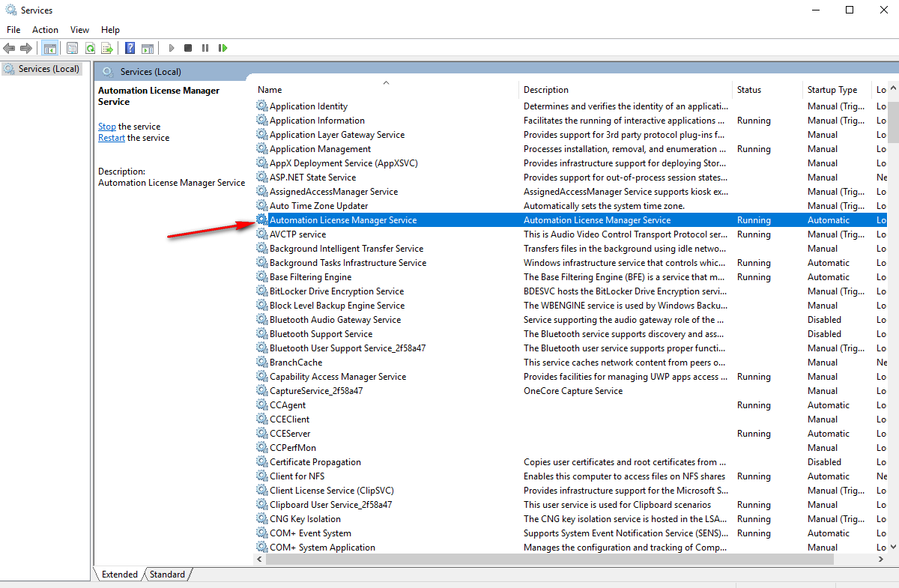Open the Action menu
The height and width of the screenshot is (588, 899).
tap(45, 30)
